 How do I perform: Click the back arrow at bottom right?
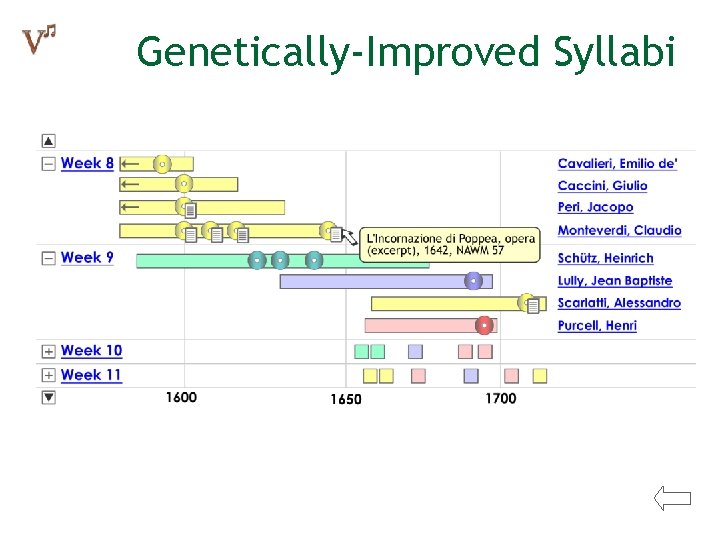pos(673,498)
